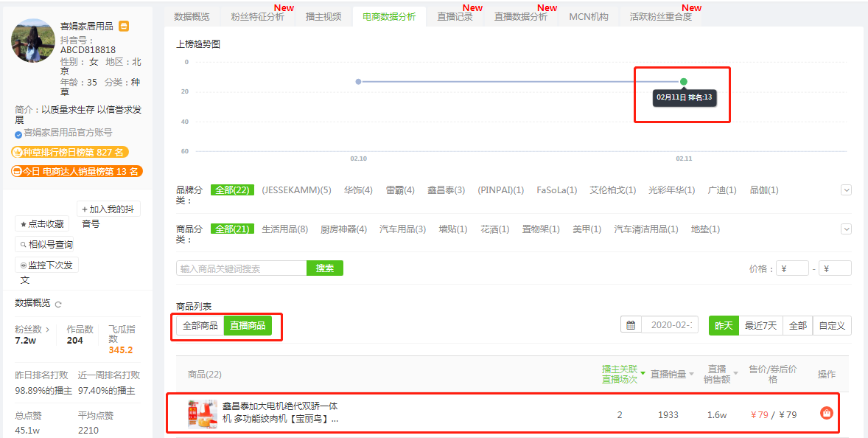The image size is (868, 438).
Task: Switch to 播主视频 tab
Action: coord(323,17)
